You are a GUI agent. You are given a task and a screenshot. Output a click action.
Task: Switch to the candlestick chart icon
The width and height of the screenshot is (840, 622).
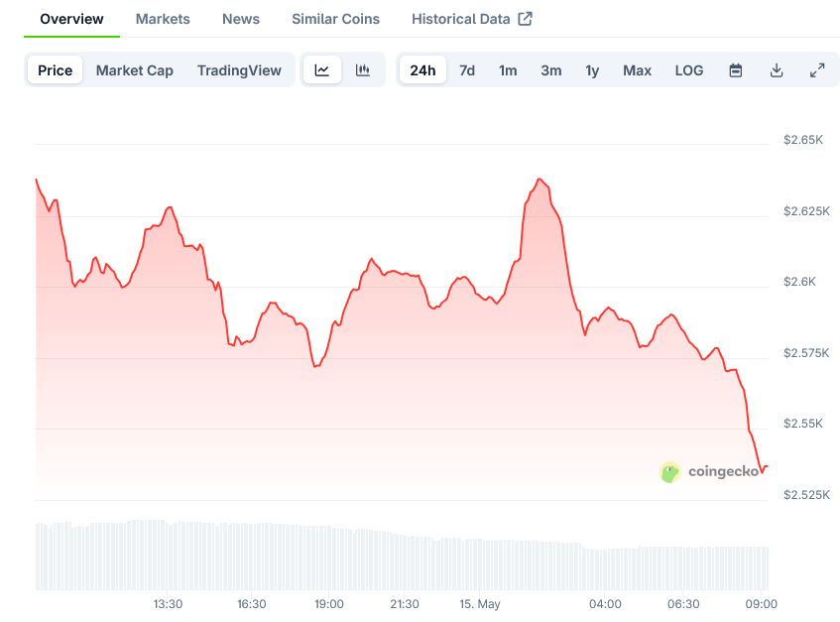pyautogui.click(x=363, y=69)
